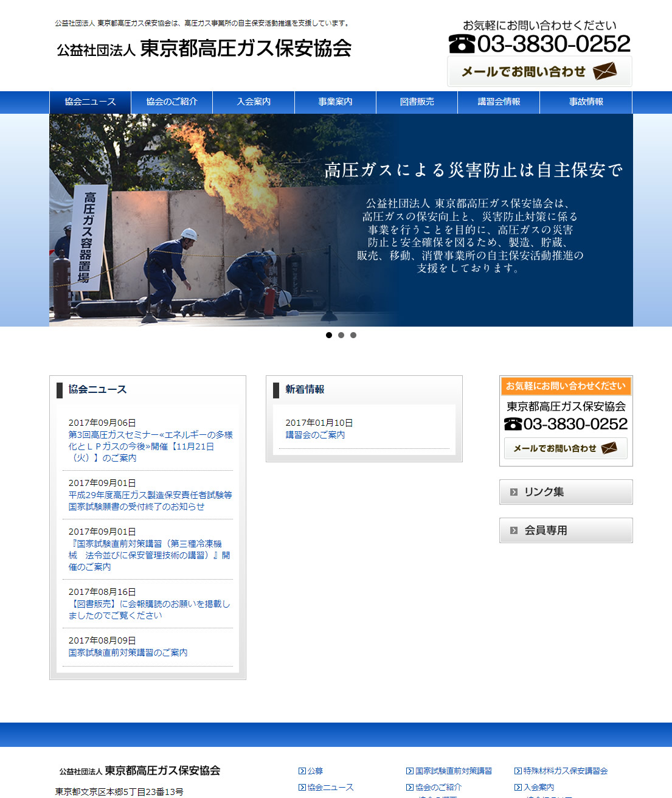Click the arrow icon beside footer 協会ニュース
The image size is (672, 798).
pyautogui.click(x=302, y=787)
